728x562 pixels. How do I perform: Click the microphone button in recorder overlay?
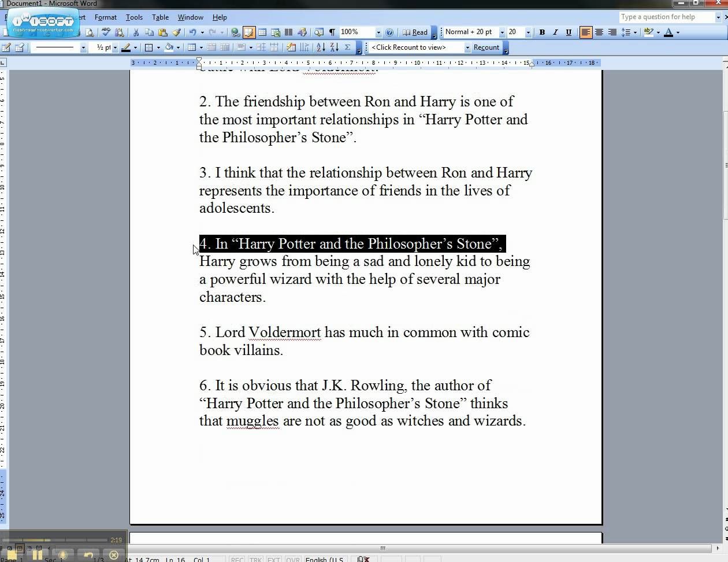click(63, 555)
